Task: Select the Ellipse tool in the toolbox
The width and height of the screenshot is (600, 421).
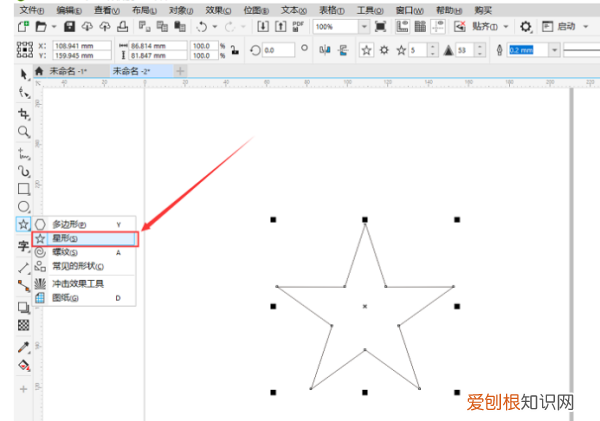Action: pos(23,206)
